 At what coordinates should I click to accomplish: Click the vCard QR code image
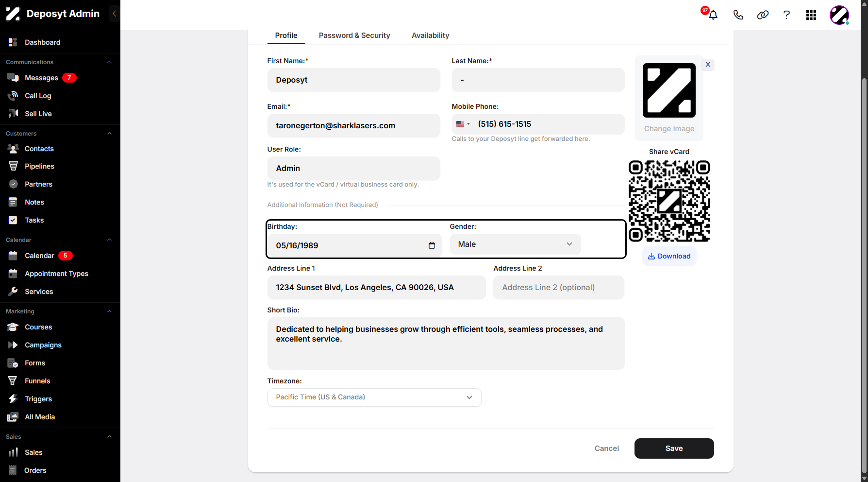pyautogui.click(x=669, y=201)
